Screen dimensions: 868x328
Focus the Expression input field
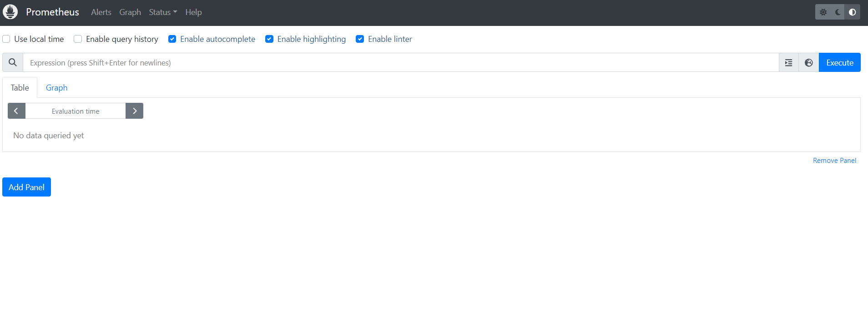(401, 62)
